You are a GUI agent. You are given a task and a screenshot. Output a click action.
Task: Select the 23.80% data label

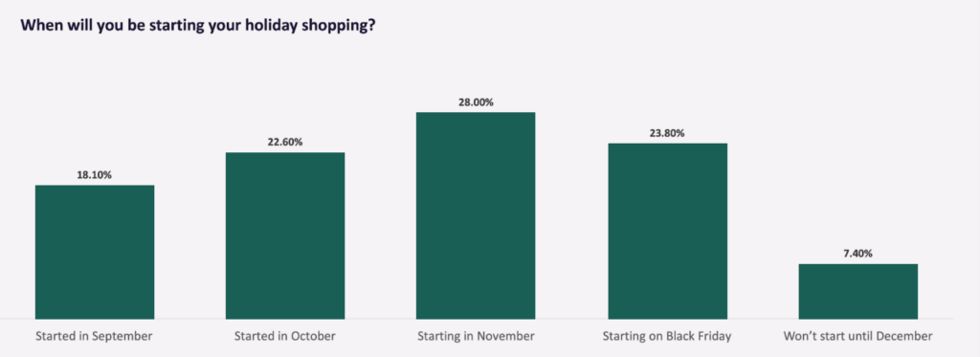pyautogui.click(x=667, y=133)
